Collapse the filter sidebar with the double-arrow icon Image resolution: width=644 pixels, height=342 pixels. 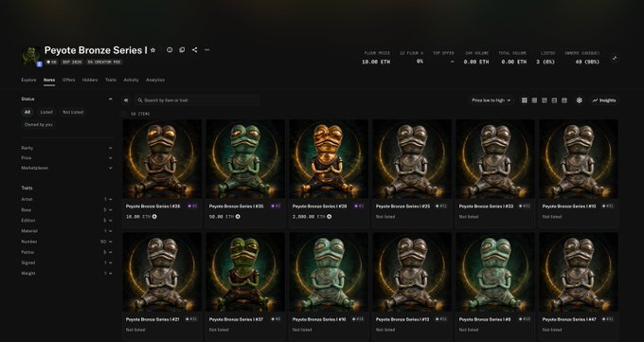tap(126, 100)
